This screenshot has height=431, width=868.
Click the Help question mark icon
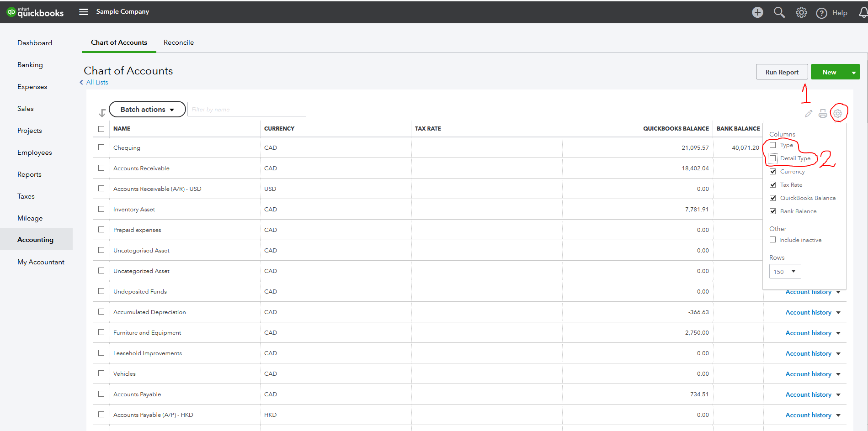click(x=821, y=13)
